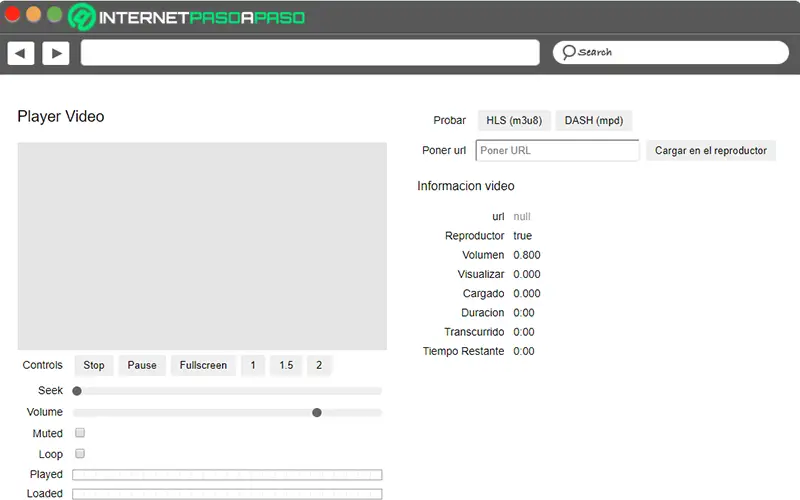Click the red close window button
Image resolution: width=800 pixels, height=500 pixels.
pos(12,14)
